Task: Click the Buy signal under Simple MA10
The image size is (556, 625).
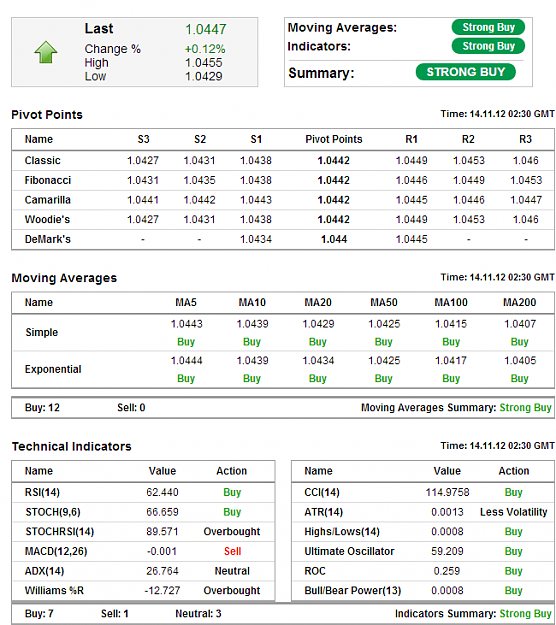Action: [252, 342]
